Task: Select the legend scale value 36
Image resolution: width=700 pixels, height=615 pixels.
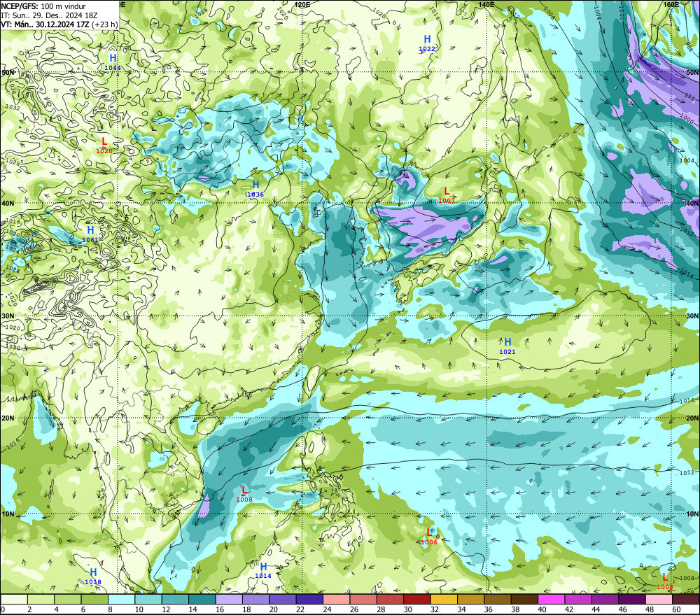Action: tap(489, 609)
